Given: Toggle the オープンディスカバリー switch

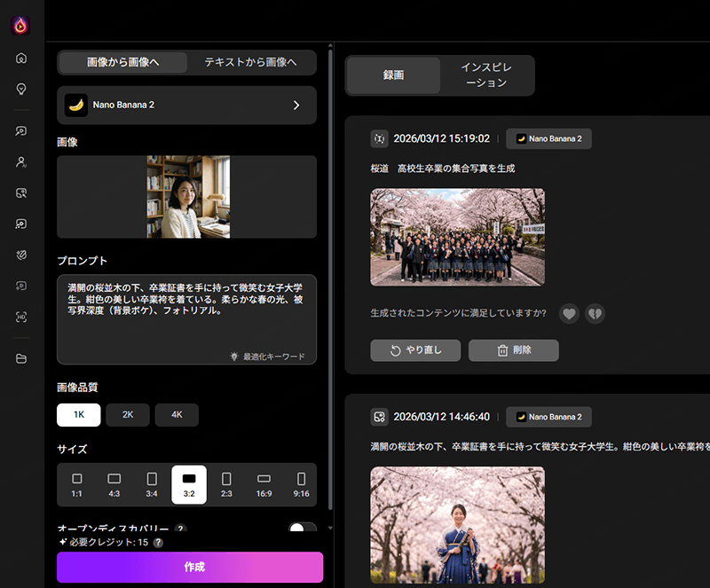Looking at the screenshot, I should [x=302, y=529].
